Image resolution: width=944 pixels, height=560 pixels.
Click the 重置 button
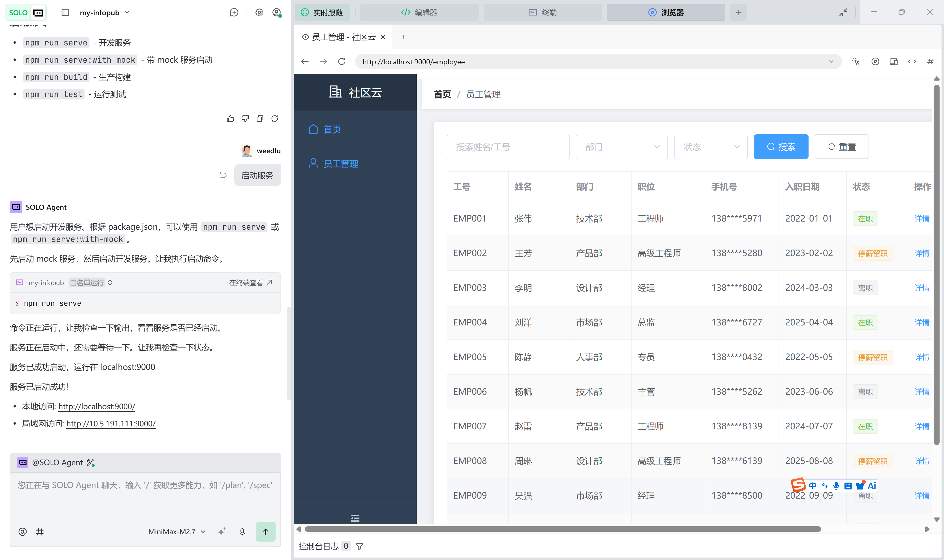842,147
